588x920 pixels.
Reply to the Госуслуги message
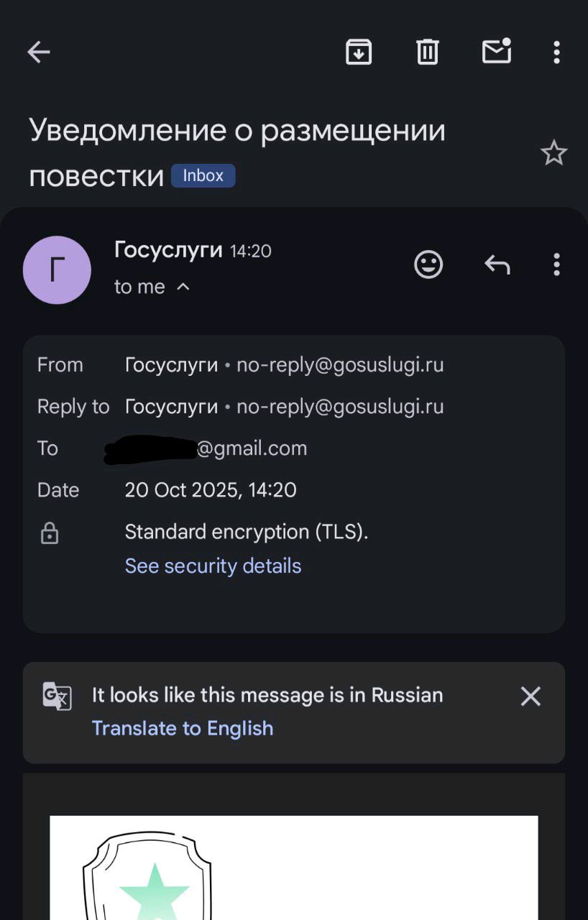(x=497, y=265)
